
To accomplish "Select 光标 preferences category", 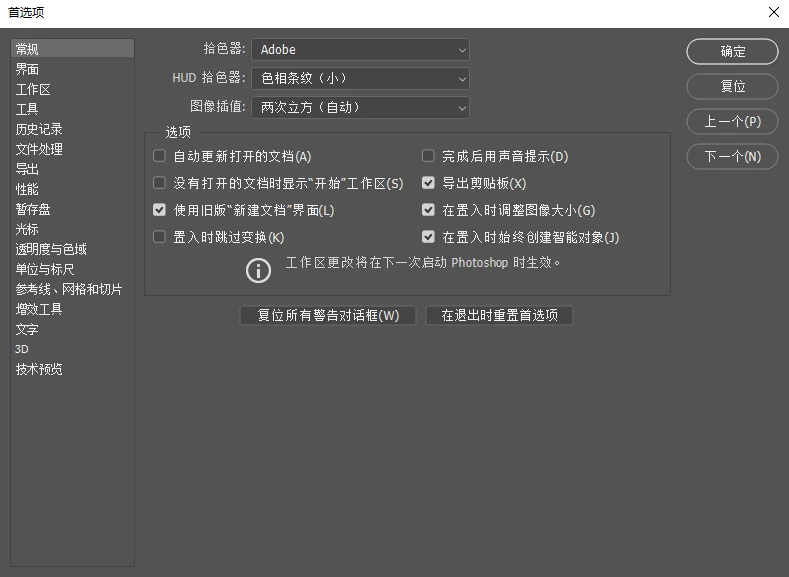I will click(72, 229).
